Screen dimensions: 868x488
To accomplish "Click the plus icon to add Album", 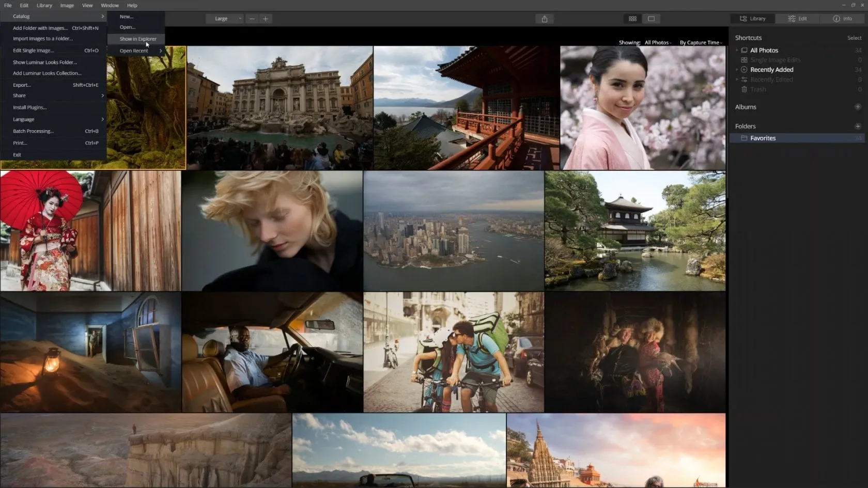I will click(858, 107).
